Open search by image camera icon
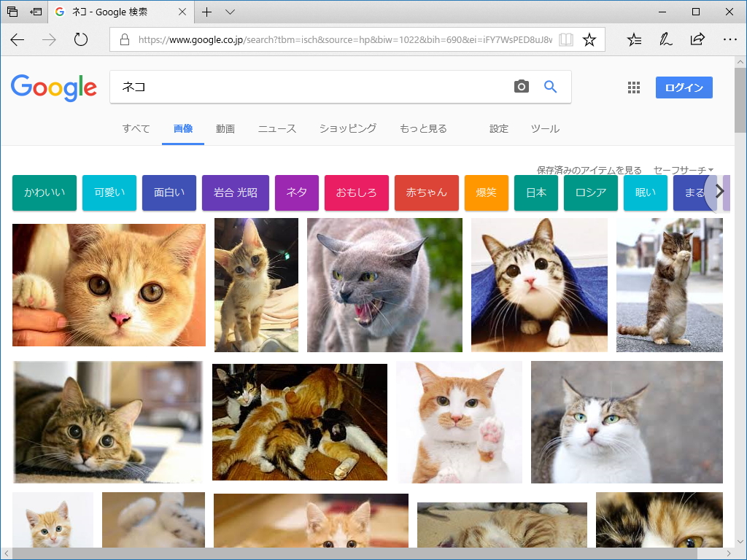The height and width of the screenshot is (560, 747). coord(521,86)
